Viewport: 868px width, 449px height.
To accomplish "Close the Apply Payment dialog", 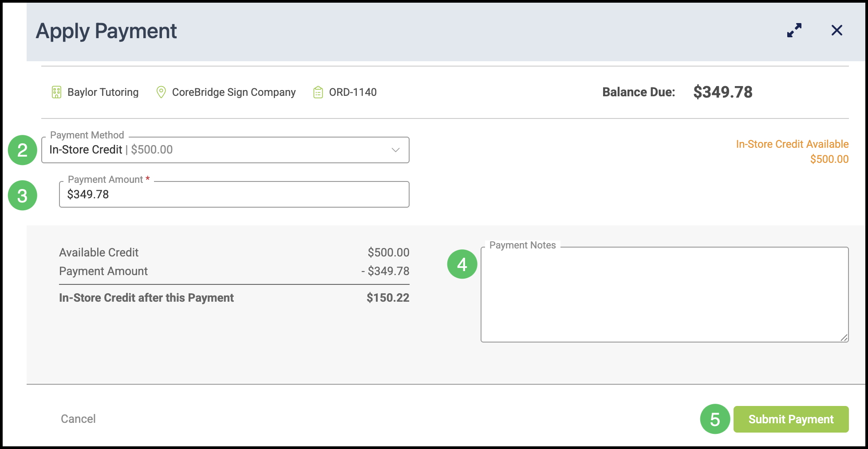I will (837, 30).
